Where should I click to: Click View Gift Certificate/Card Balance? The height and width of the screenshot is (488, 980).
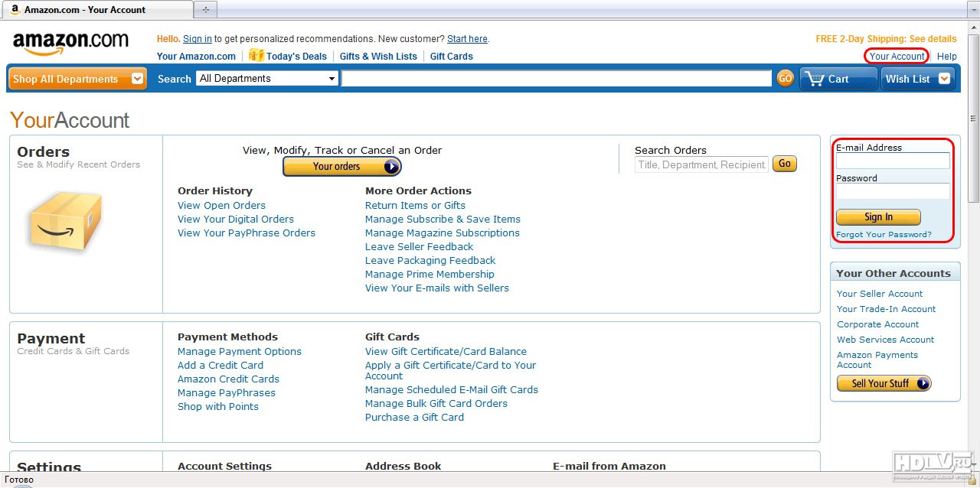click(x=446, y=352)
